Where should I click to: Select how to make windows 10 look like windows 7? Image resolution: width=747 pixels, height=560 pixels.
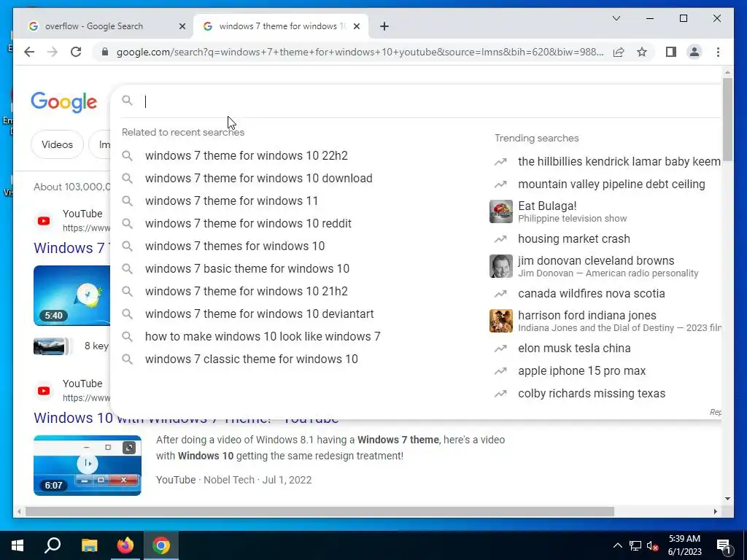[x=263, y=337]
